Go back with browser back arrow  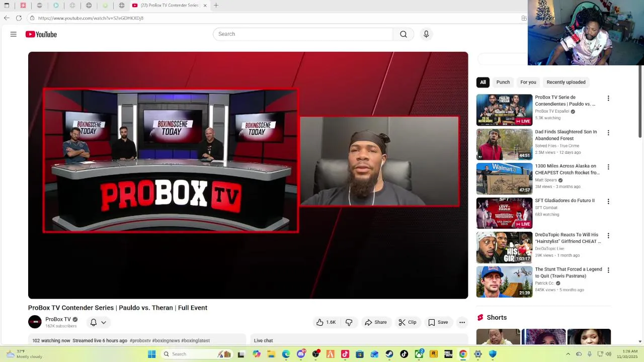tap(7, 18)
